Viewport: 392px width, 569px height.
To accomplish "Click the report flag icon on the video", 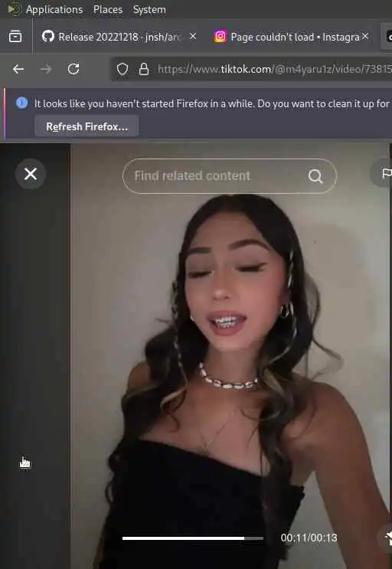I will (x=386, y=173).
